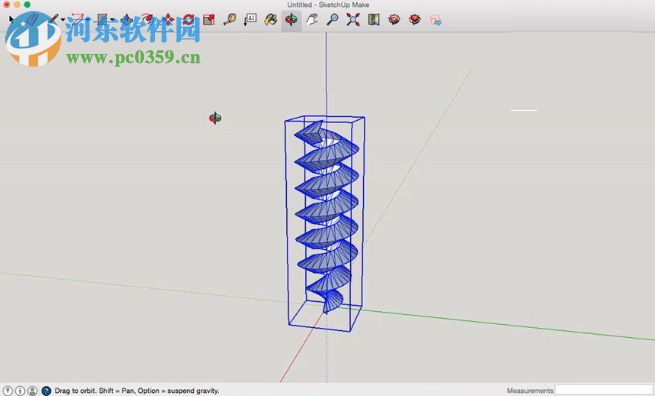Open model credits info icon
The width and height of the screenshot is (655, 396).
point(20,391)
